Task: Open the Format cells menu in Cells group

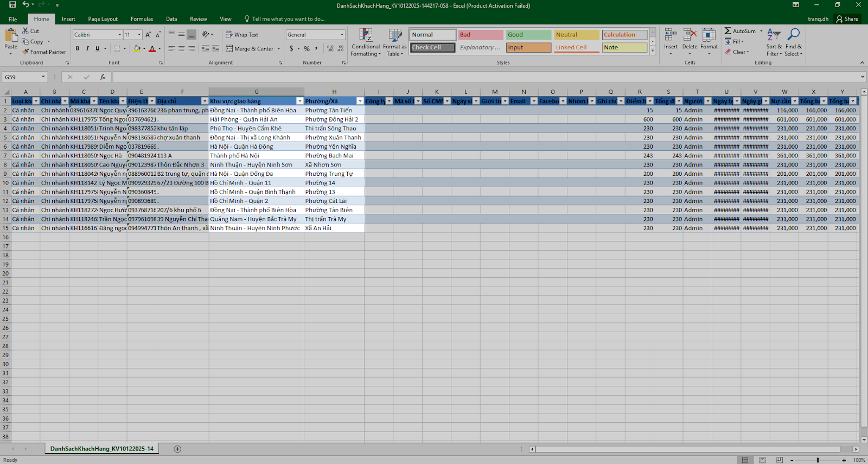Action: [x=709, y=41]
